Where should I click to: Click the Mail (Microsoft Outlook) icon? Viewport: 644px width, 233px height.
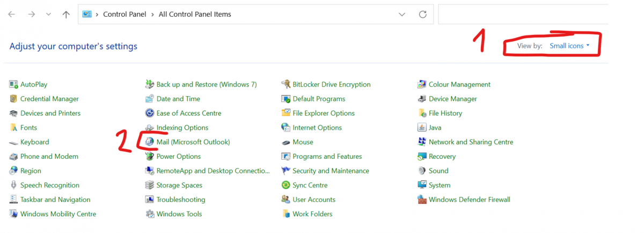(150, 142)
